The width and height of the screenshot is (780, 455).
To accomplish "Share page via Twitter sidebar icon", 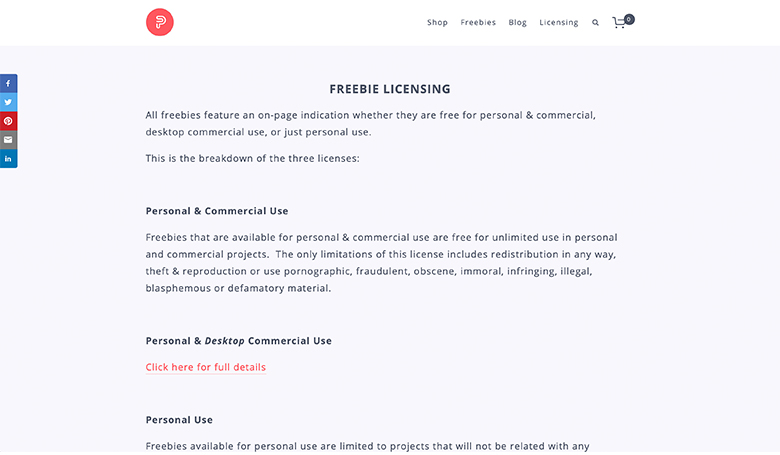I will 8,102.
